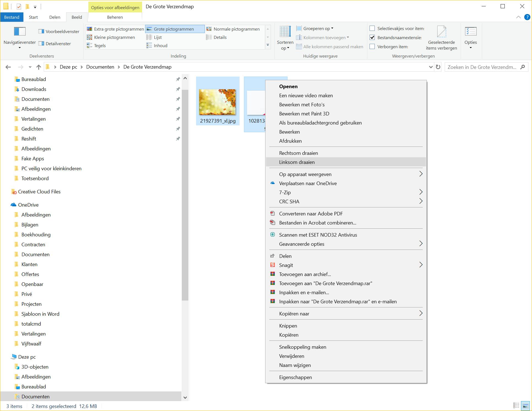Screen dimensions: 532x411
Task: Select Linksom draaien in context menu
Action: tap(297, 162)
